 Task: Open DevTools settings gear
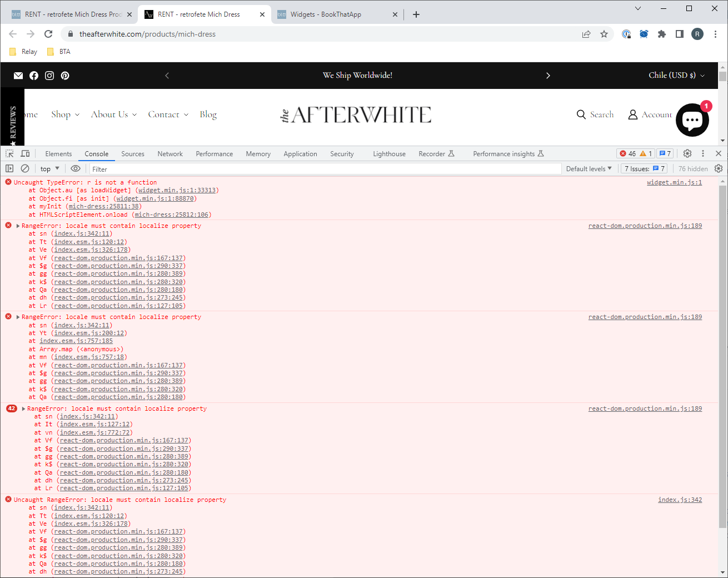pyautogui.click(x=687, y=153)
